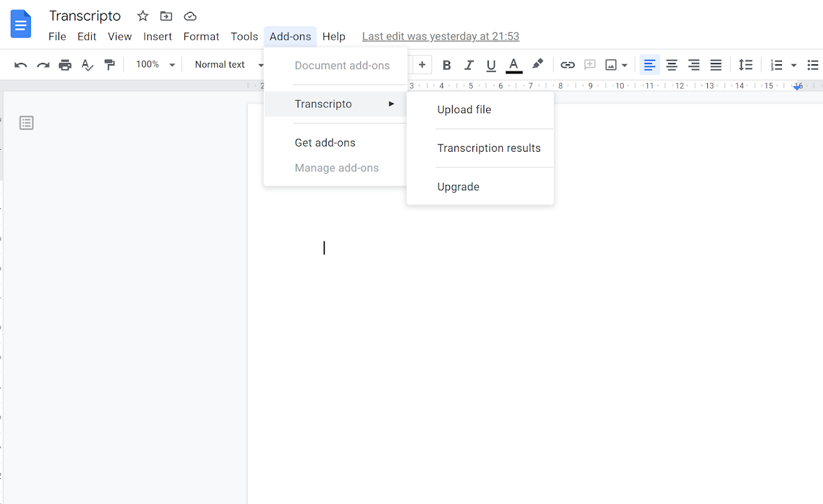Click the Google Docs home icon
The height and width of the screenshot is (504, 823).
click(x=21, y=24)
